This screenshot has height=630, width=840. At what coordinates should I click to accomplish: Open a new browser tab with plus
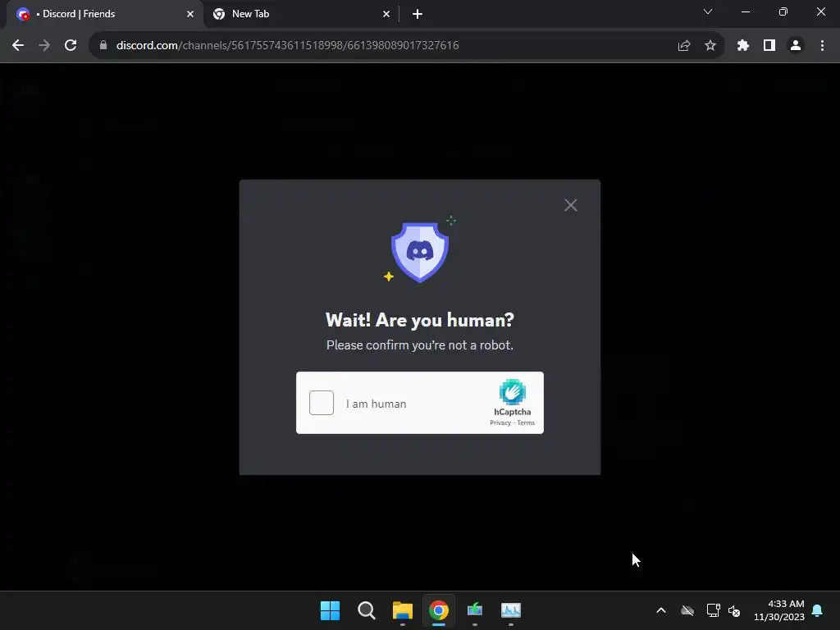pyautogui.click(x=418, y=14)
